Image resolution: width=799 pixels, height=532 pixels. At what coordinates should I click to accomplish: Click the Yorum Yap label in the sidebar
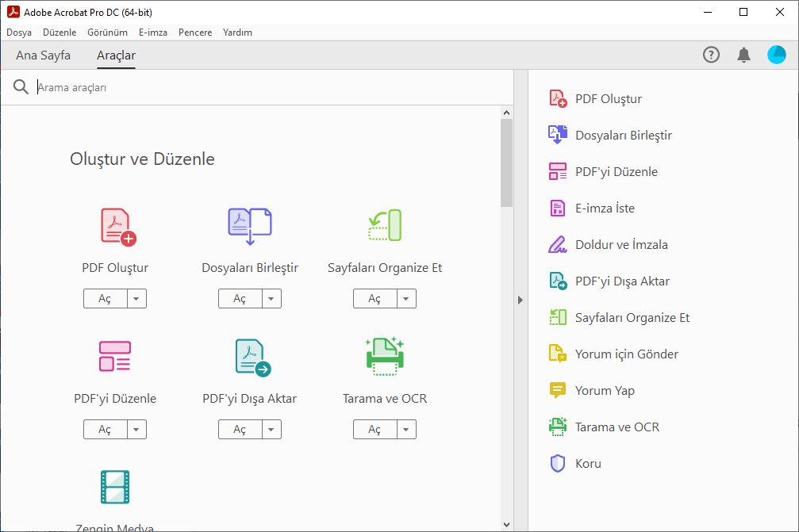(x=605, y=390)
